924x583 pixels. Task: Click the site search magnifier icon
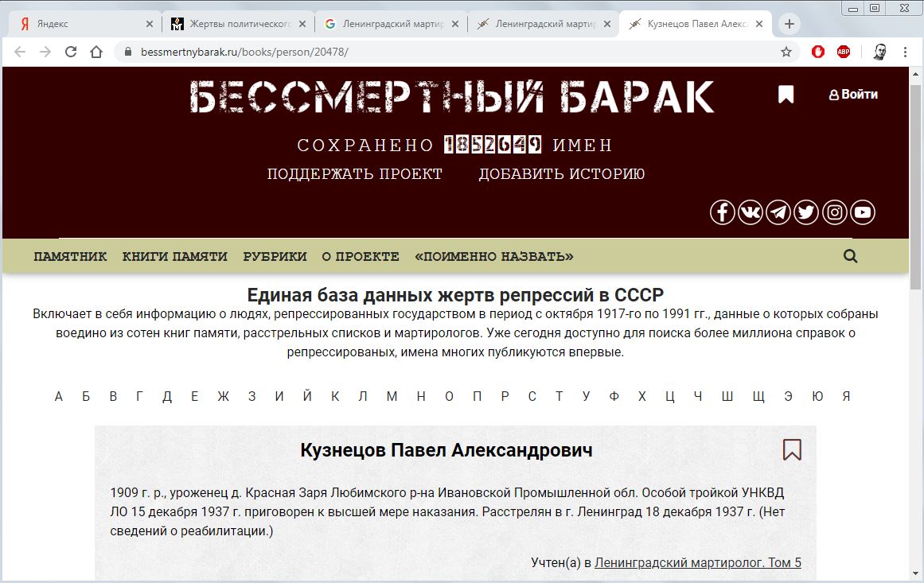(850, 255)
